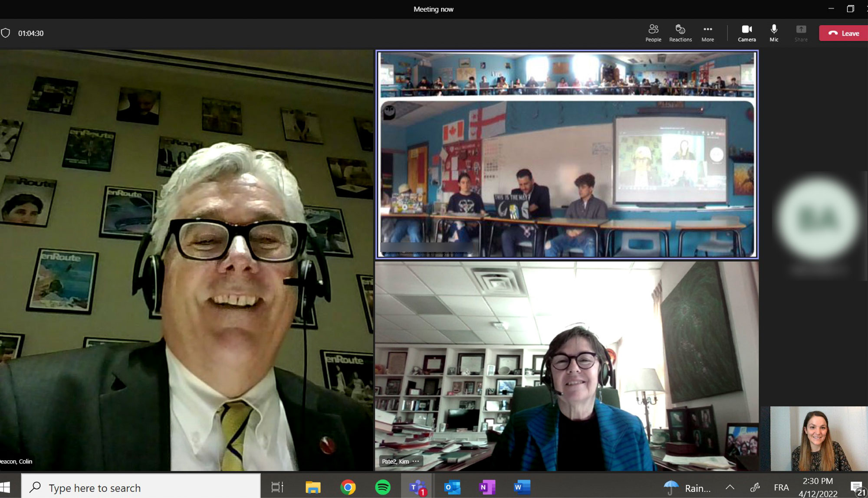Switch FRA input language
Viewport: 868px width, 498px height.
point(781,487)
